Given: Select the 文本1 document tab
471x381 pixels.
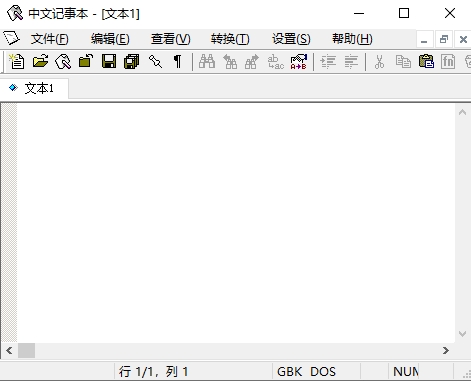Looking at the screenshot, I should click(34, 88).
